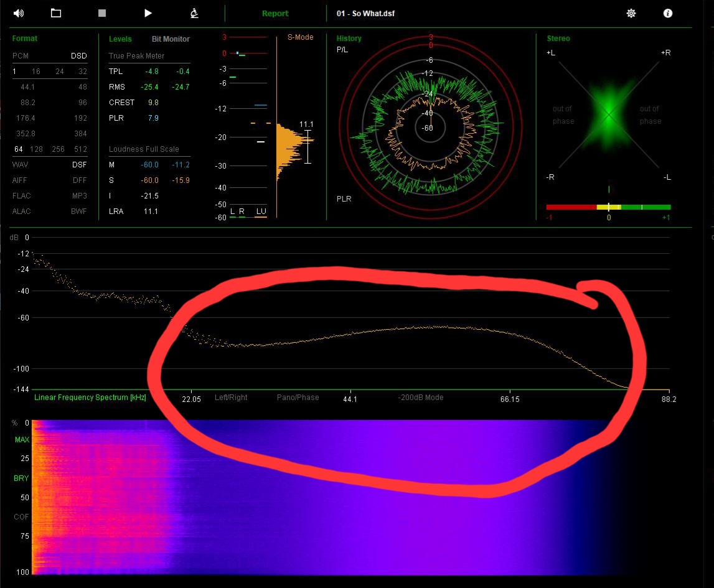Screen dimensions: 714x588
Task: Select BRY on the spectrogram scale
Action: tap(22, 479)
